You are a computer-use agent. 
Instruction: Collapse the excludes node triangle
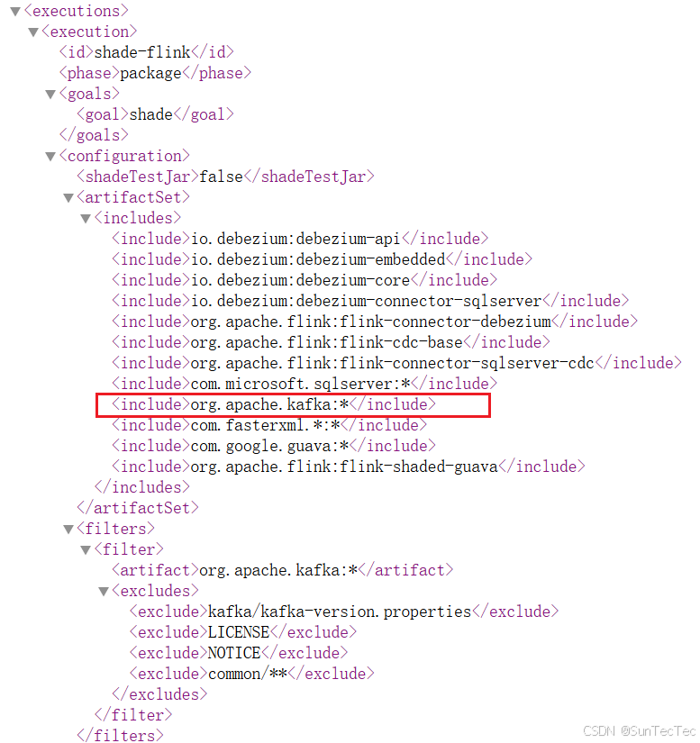[x=104, y=592]
